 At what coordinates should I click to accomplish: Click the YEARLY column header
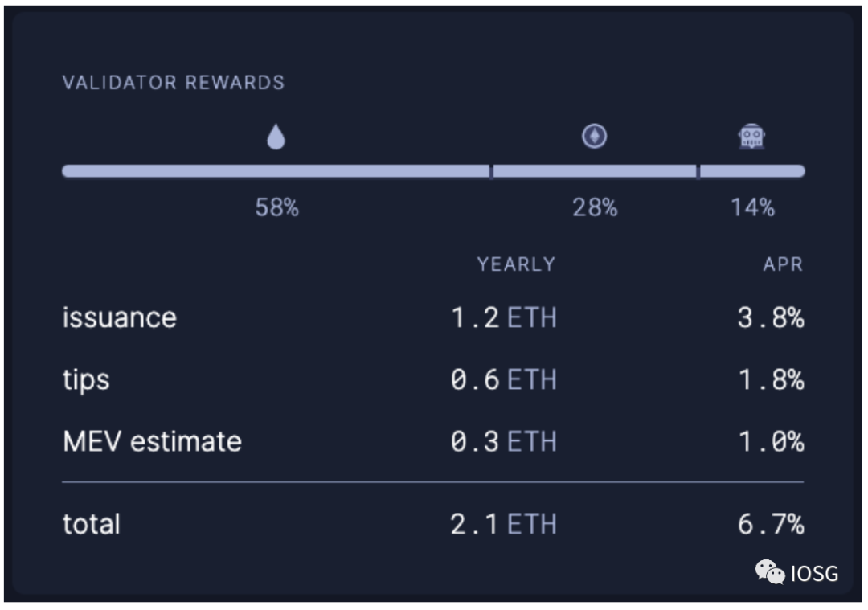click(x=516, y=264)
